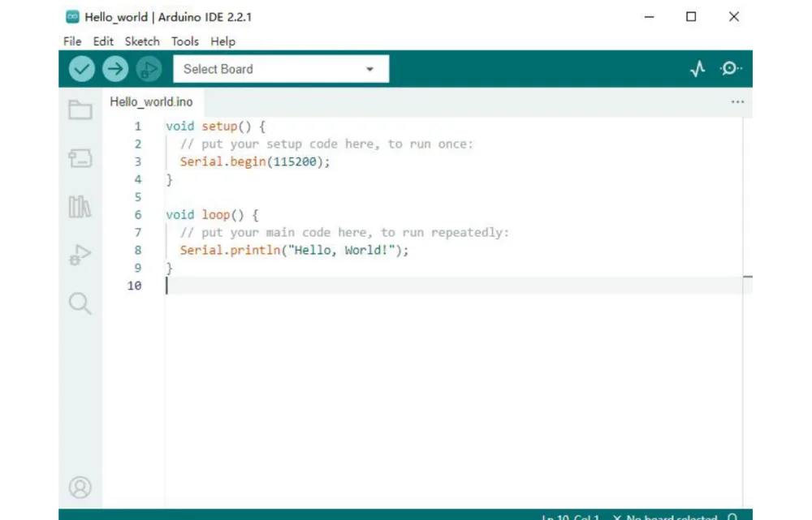This screenshot has width=812, height=520.
Task: Open the Debug sidebar panel
Action: click(80, 255)
